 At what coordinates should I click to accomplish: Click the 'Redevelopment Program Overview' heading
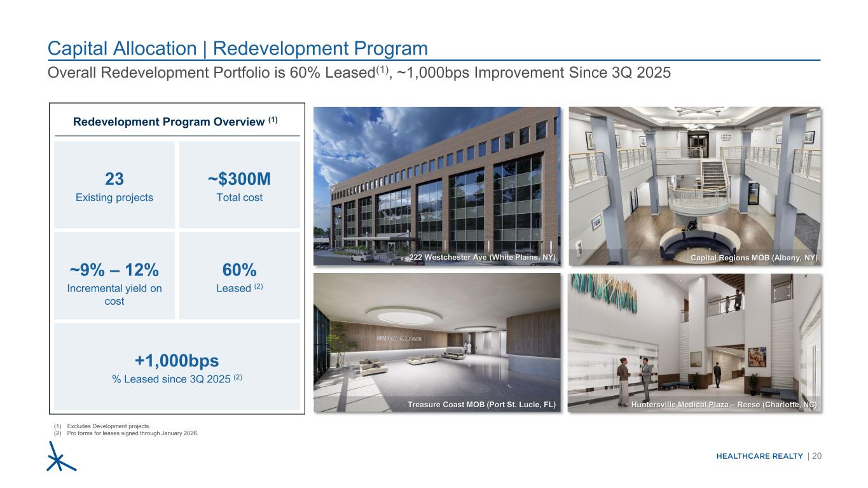click(x=176, y=121)
